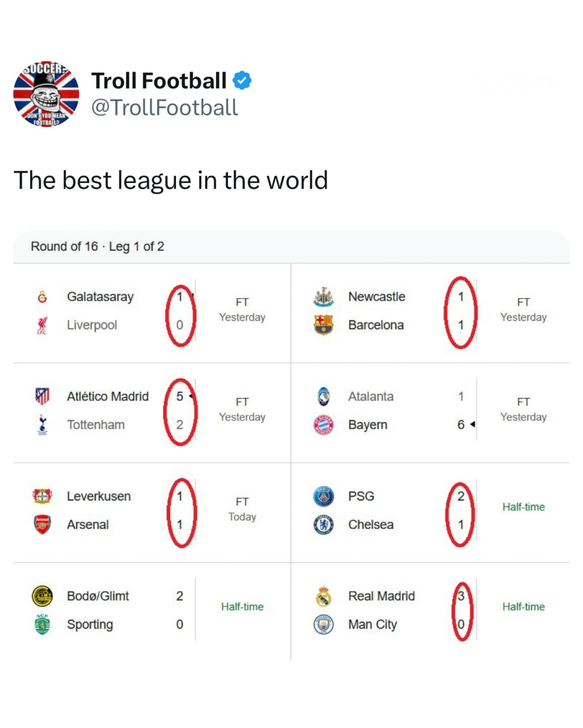Open the Leverkusen team name
The width and height of the screenshot is (583, 728).
click(x=99, y=496)
